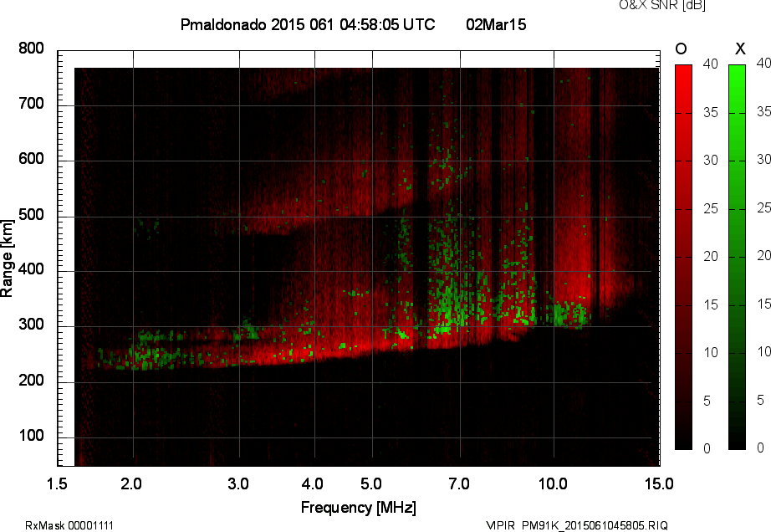Click the 10.0 frequency tick label
The width and height of the screenshot is (771, 532).
pyautogui.click(x=553, y=483)
